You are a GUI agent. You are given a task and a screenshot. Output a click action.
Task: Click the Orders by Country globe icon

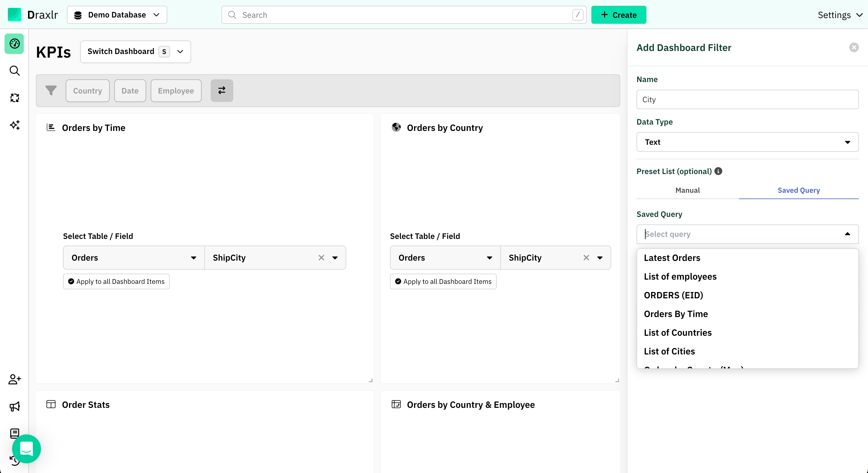coord(396,127)
